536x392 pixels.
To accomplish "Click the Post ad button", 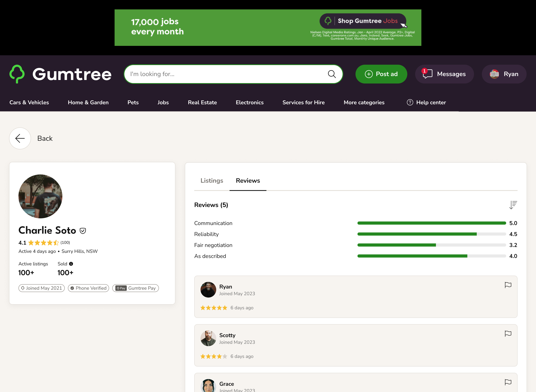I will [x=381, y=74].
